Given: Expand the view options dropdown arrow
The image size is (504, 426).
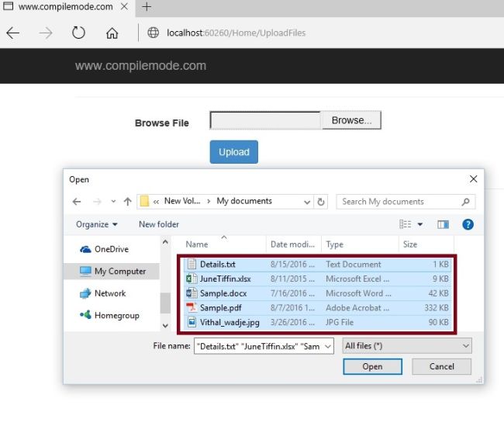Looking at the screenshot, I should click(x=419, y=224).
